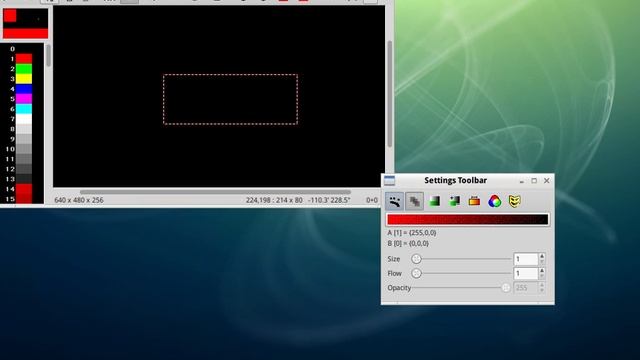Image resolution: width=640 pixels, height=360 pixels.
Task: Click the red-to-black gradient preview bar
Action: click(467, 220)
